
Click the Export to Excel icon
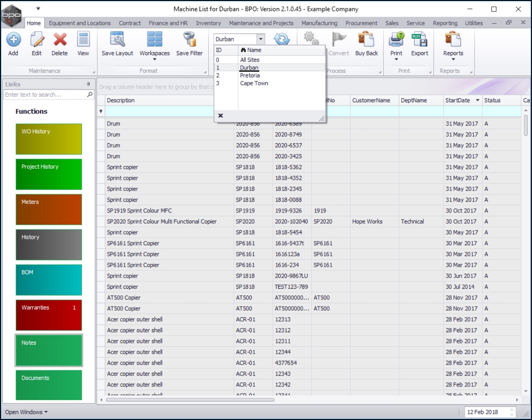click(x=419, y=40)
